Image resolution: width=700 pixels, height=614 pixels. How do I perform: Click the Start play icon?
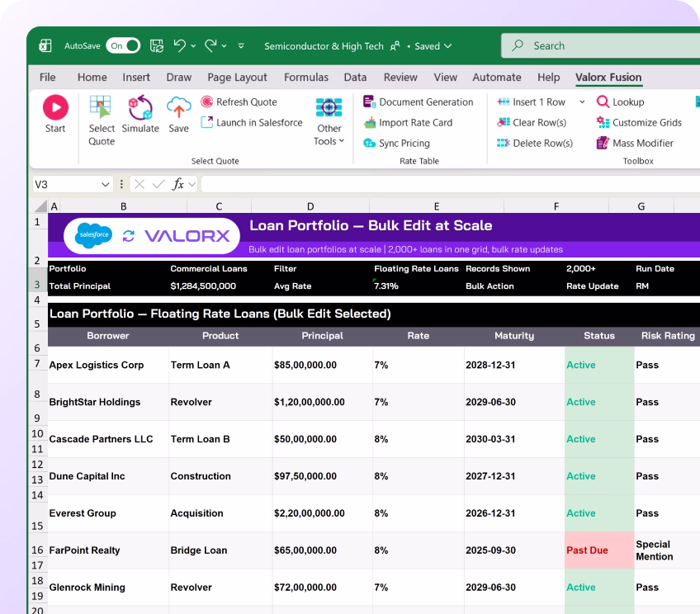(x=55, y=107)
